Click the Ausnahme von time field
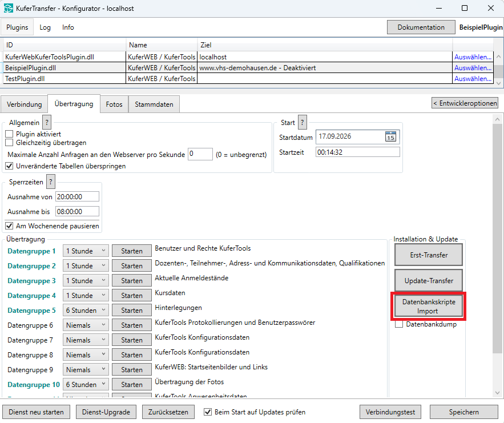Image resolution: width=504 pixels, height=423 pixels. pos(77,196)
